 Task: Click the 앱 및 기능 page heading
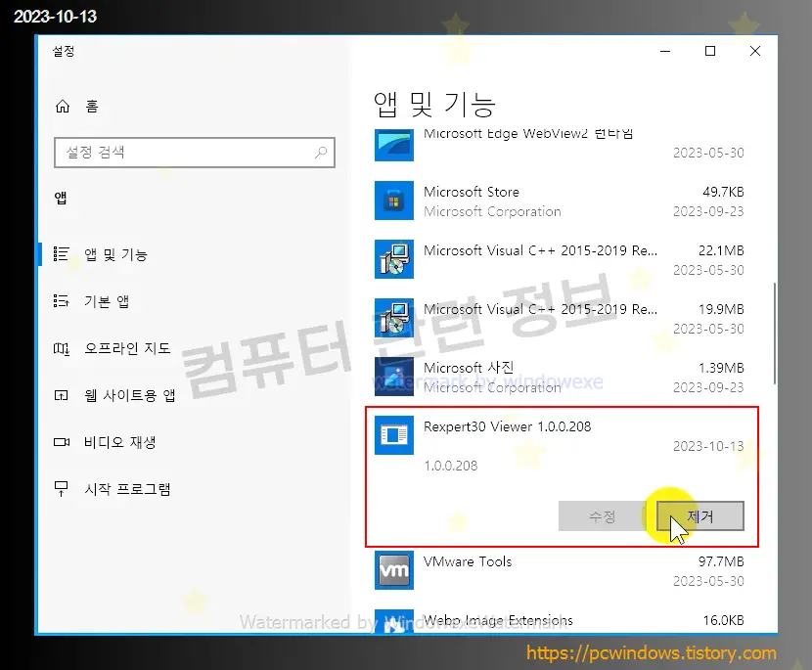click(x=435, y=104)
